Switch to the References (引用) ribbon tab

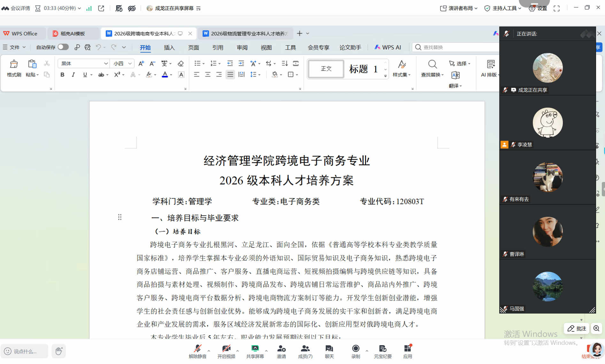[x=218, y=48]
